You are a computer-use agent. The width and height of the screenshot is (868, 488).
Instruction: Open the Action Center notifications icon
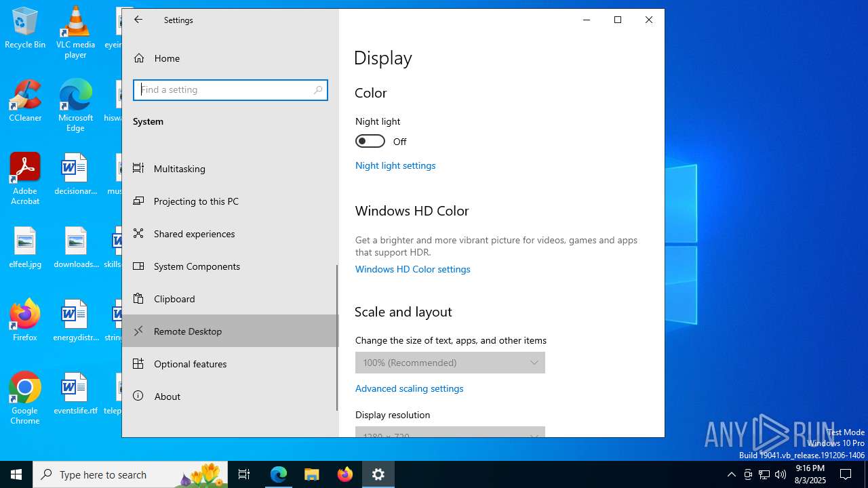point(846,474)
